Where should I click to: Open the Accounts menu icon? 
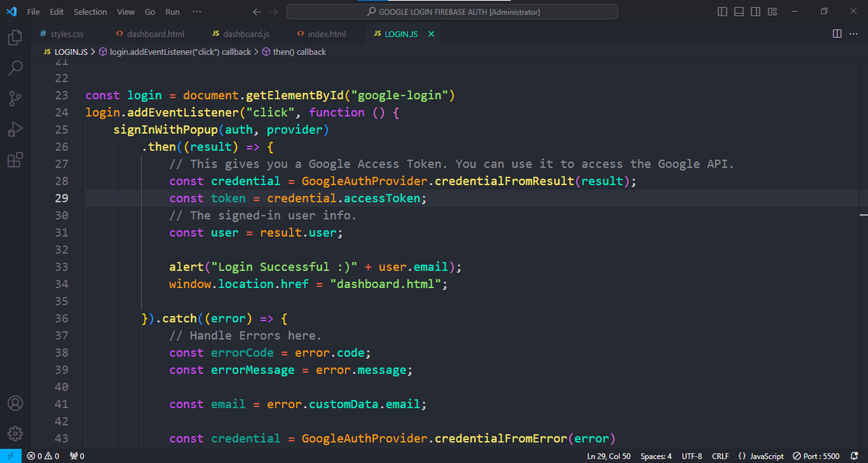click(x=15, y=403)
